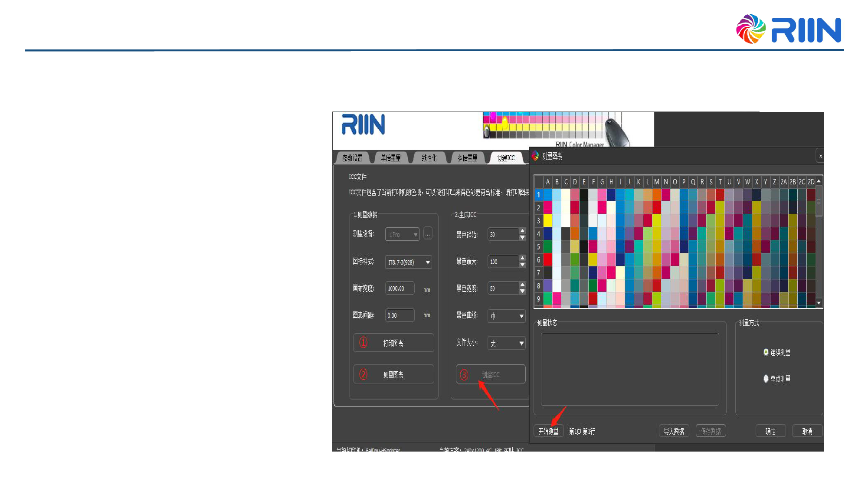The image size is (868, 488).
Task: Select the 单点测量 single-point measurement radio
Action: point(766,379)
